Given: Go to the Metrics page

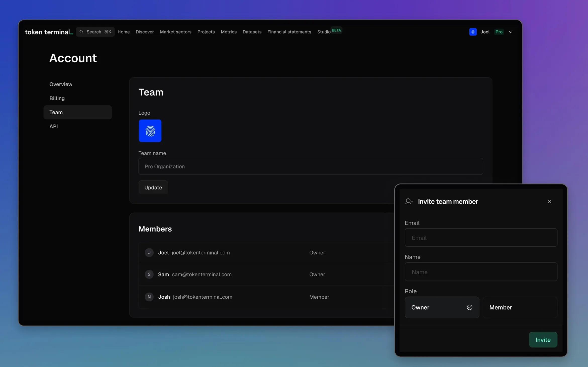Looking at the screenshot, I should 229,32.
